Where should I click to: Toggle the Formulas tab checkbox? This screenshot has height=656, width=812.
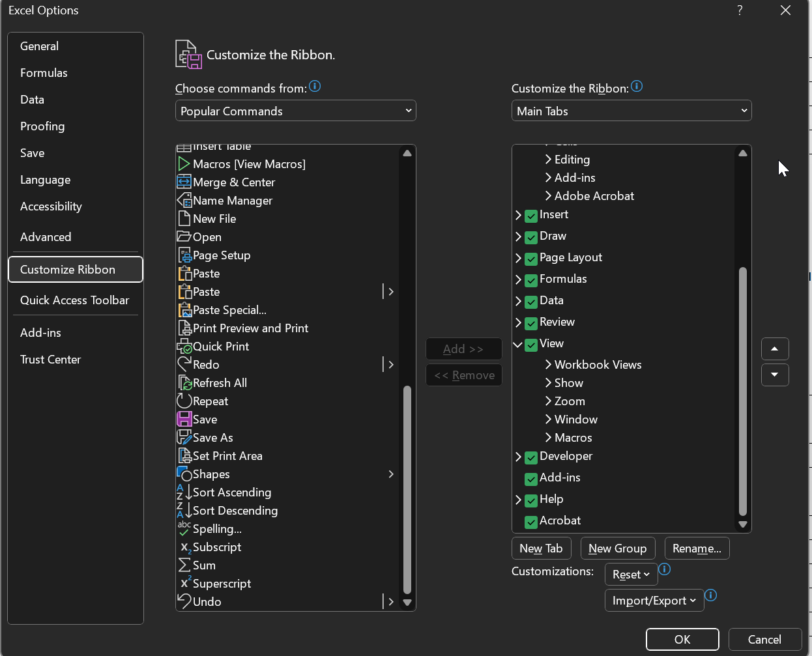(x=531, y=280)
